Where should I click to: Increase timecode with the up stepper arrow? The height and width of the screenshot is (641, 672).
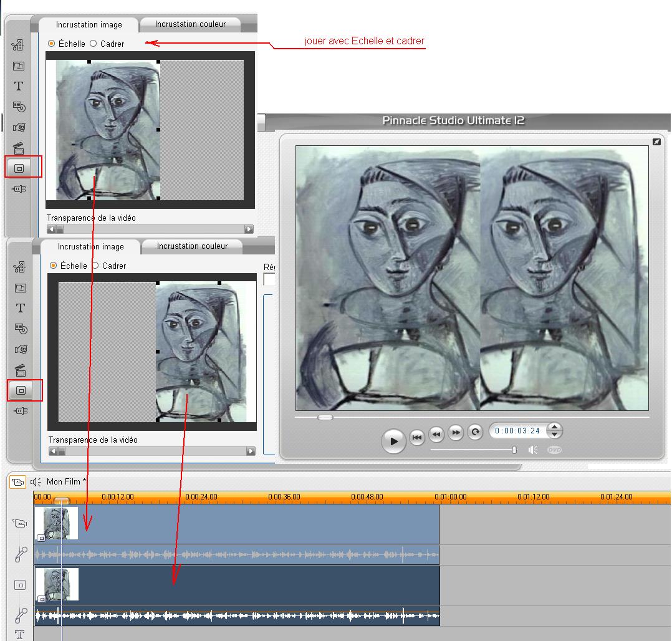click(555, 427)
